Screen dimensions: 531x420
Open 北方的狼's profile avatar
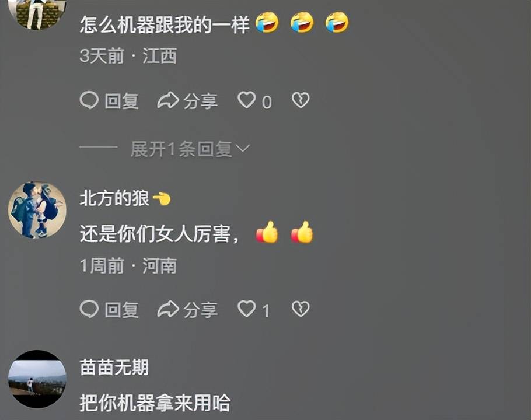(x=37, y=210)
